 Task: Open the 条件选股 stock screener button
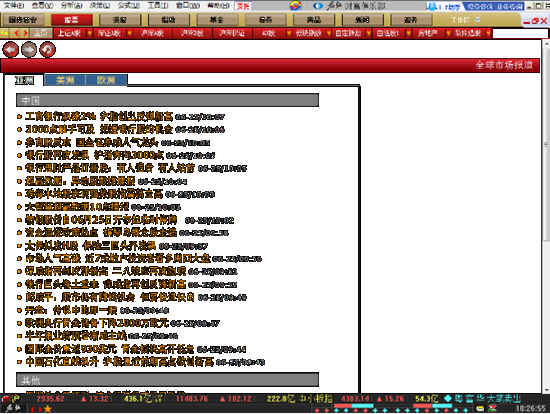click(x=468, y=33)
